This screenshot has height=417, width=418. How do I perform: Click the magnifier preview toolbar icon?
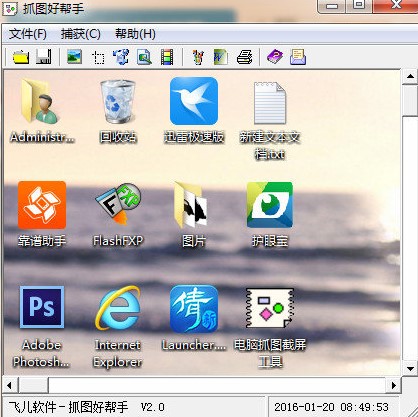click(144, 57)
